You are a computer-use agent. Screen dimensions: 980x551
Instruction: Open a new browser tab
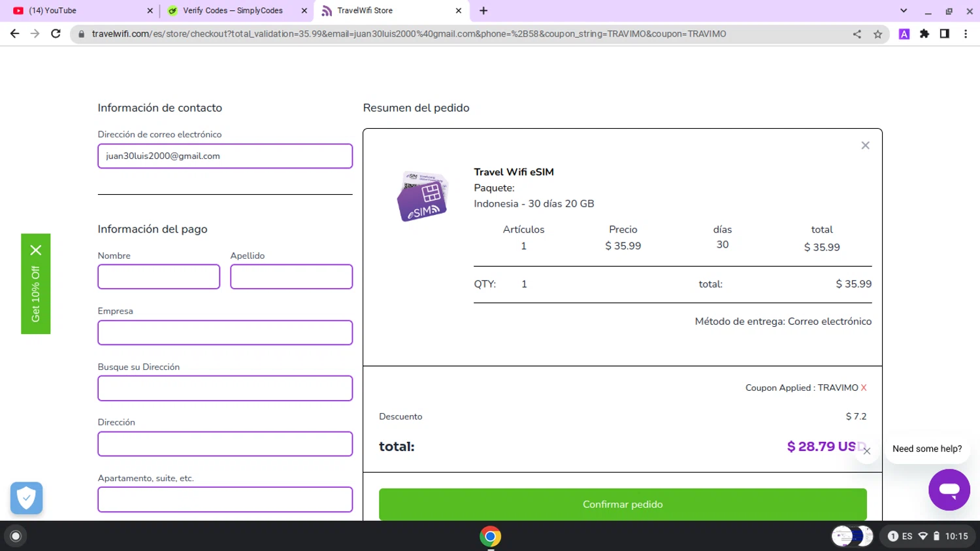tap(483, 10)
